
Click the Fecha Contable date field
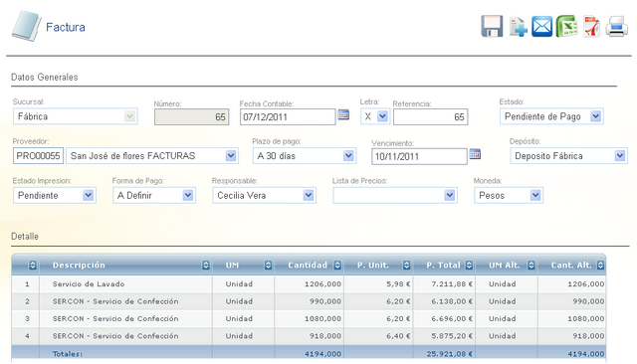(x=288, y=117)
